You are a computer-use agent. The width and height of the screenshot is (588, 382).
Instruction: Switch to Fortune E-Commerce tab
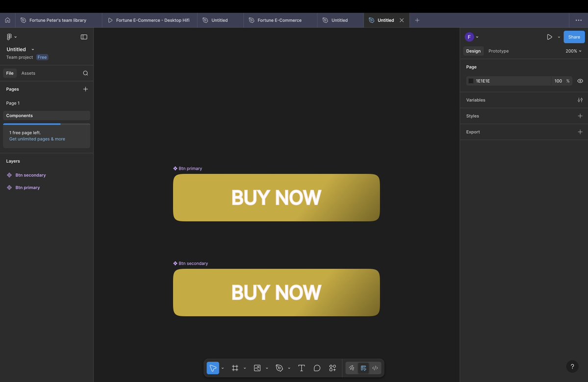tap(280, 20)
